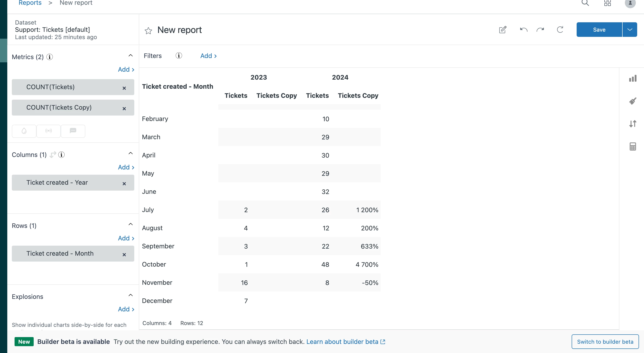
Task: Add a new filter
Action: [x=208, y=56]
